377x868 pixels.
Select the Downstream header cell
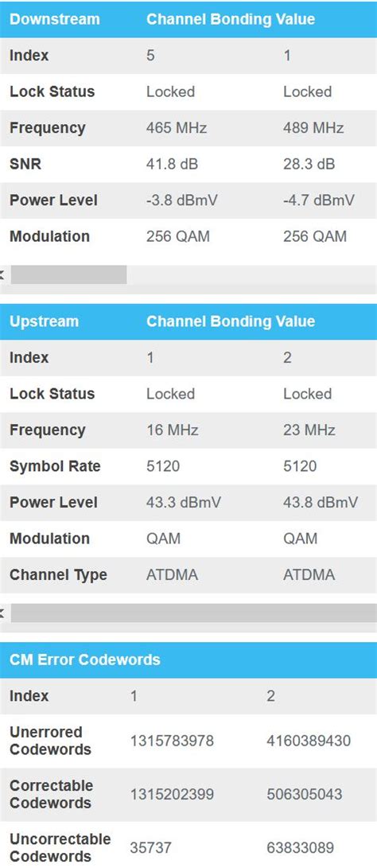[x=55, y=19]
